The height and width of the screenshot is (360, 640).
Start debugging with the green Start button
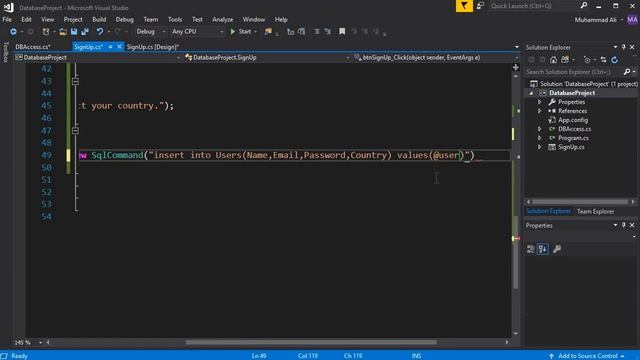(241, 31)
